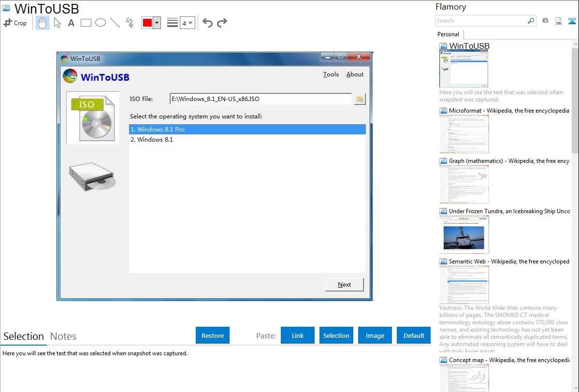Redo the last annotation
This screenshot has height=392, width=579.
pos(222,23)
